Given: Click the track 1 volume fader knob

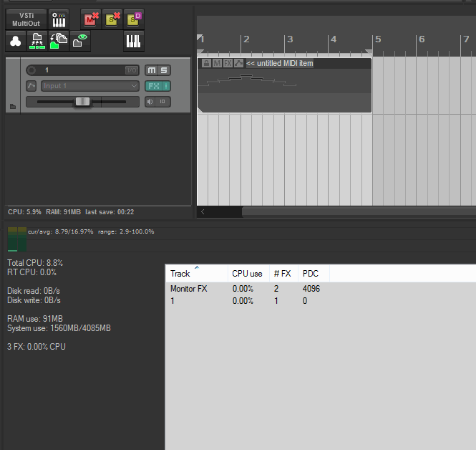Looking at the screenshot, I should [x=82, y=102].
